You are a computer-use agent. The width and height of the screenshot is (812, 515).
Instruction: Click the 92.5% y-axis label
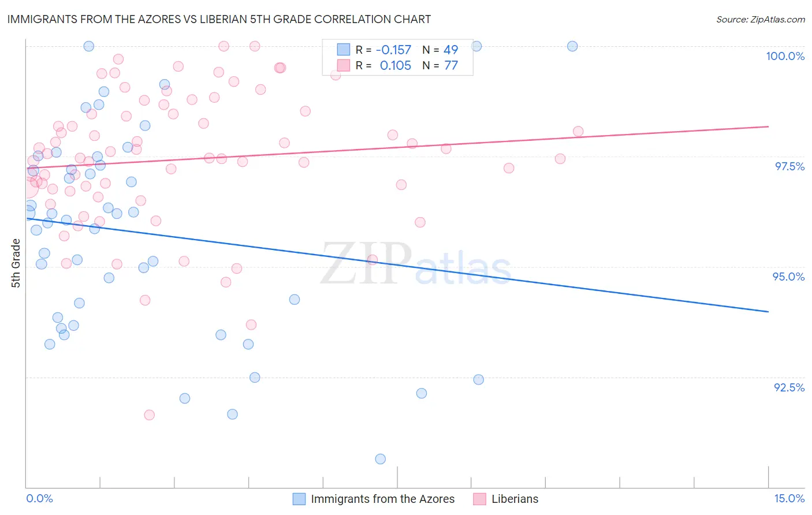click(789, 387)
